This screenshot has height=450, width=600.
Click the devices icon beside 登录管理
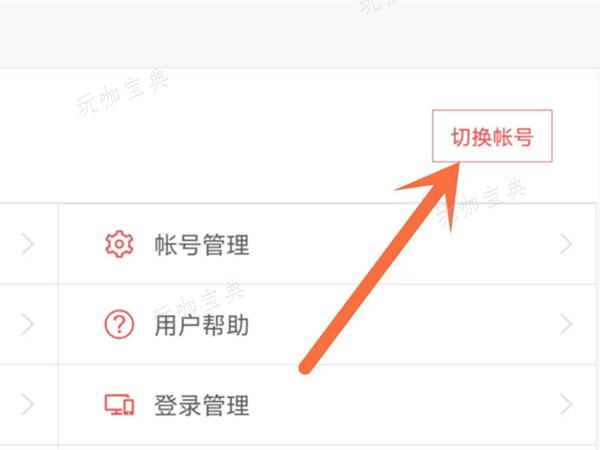(x=119, y=405)
